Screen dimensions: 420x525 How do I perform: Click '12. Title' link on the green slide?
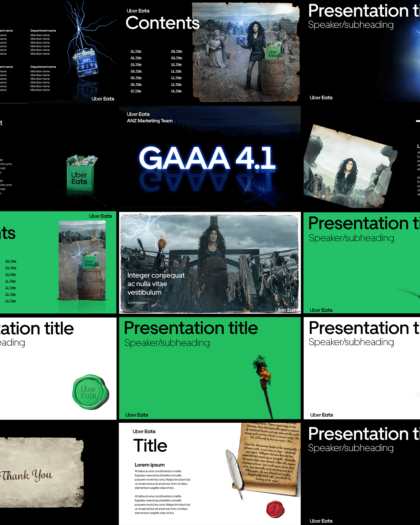point(10,287)
